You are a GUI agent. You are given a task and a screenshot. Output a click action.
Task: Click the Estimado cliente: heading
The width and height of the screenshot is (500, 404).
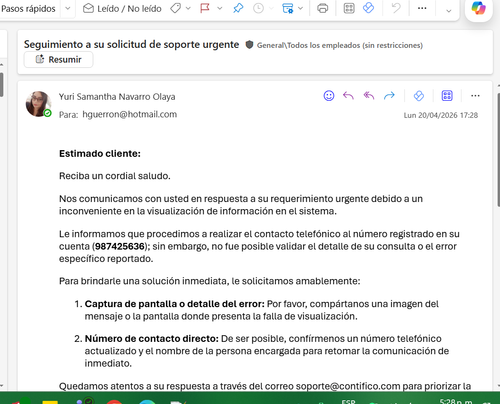tap(100, 154)
